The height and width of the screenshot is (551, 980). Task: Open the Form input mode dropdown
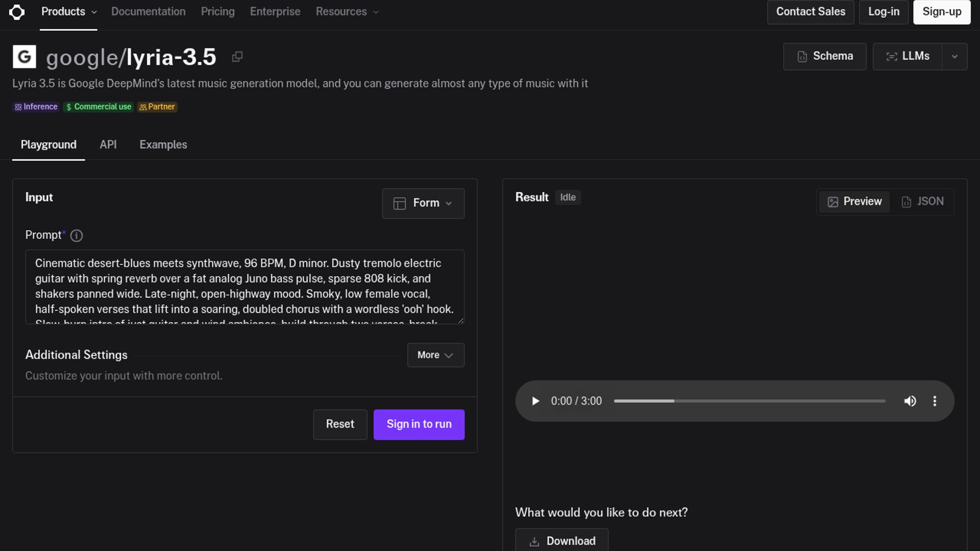pyautogui.click(x=423, y=203)
